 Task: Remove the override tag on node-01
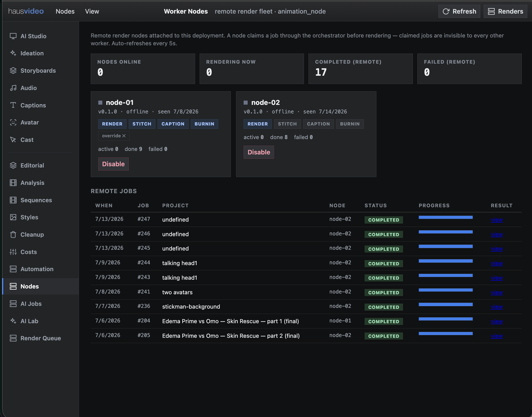[x=124, y=136]
